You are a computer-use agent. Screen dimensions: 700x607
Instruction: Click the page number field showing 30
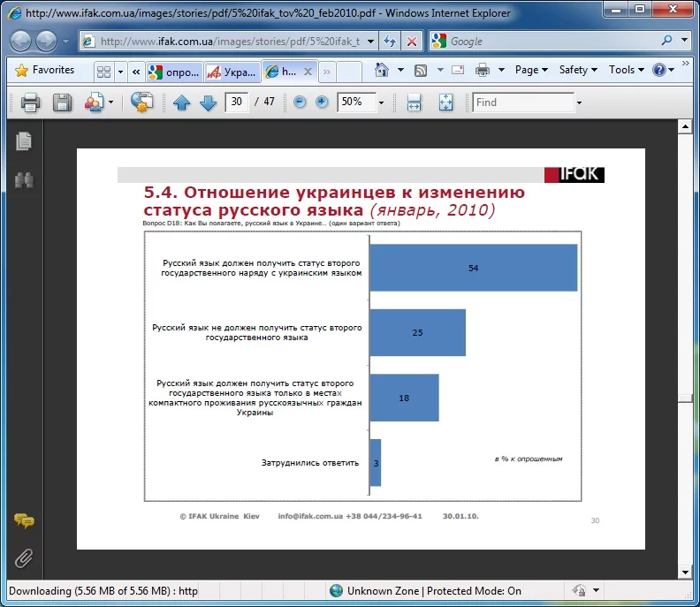point(237,102)
